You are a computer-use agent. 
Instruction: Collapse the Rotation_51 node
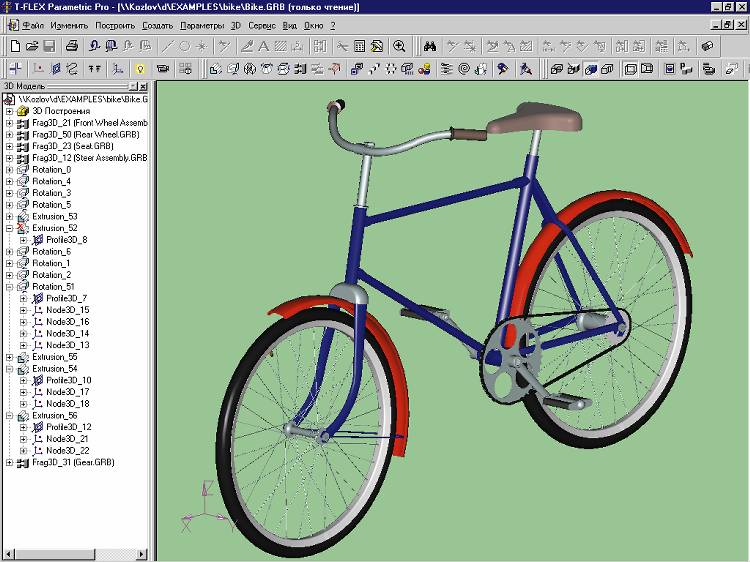click(9, 287)
